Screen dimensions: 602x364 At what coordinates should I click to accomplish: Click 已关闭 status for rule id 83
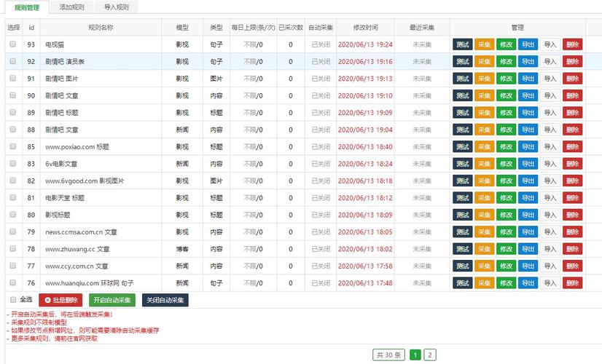click(321, 164)
